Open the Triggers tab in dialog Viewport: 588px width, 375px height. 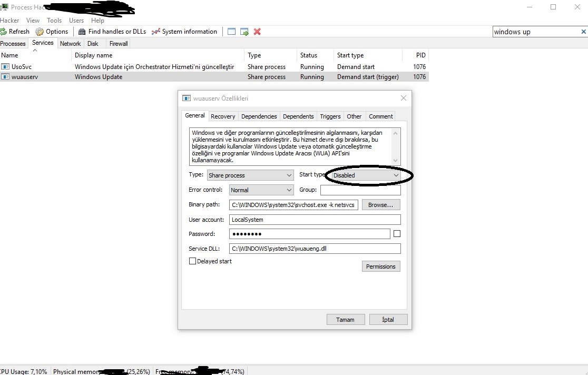click(x=330, y=116)
